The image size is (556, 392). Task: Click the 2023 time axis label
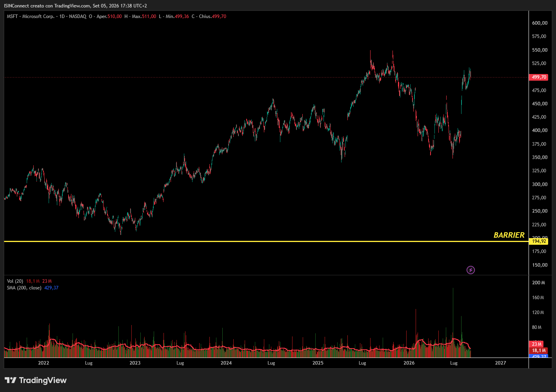pos(135,363)
